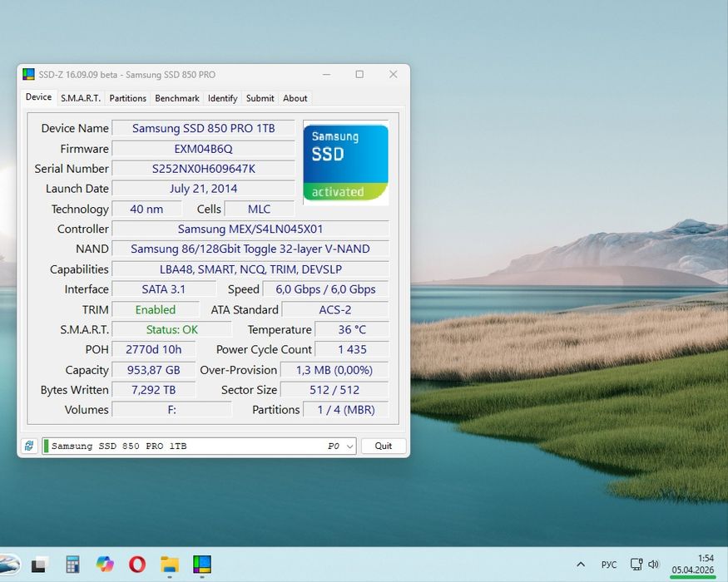
Task: Close the SSD-Z window
Action: (x=394, y=74)
